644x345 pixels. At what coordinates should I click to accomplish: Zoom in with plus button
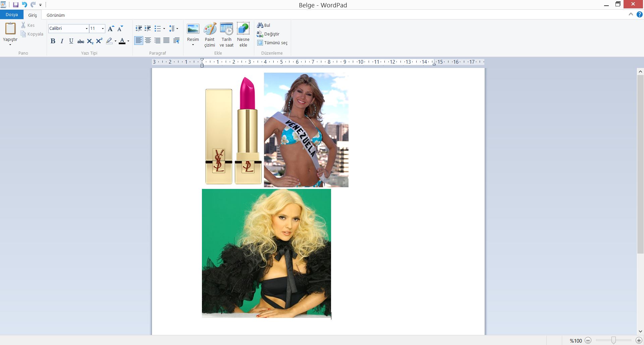pyautogui.click(x=639, y=340)
